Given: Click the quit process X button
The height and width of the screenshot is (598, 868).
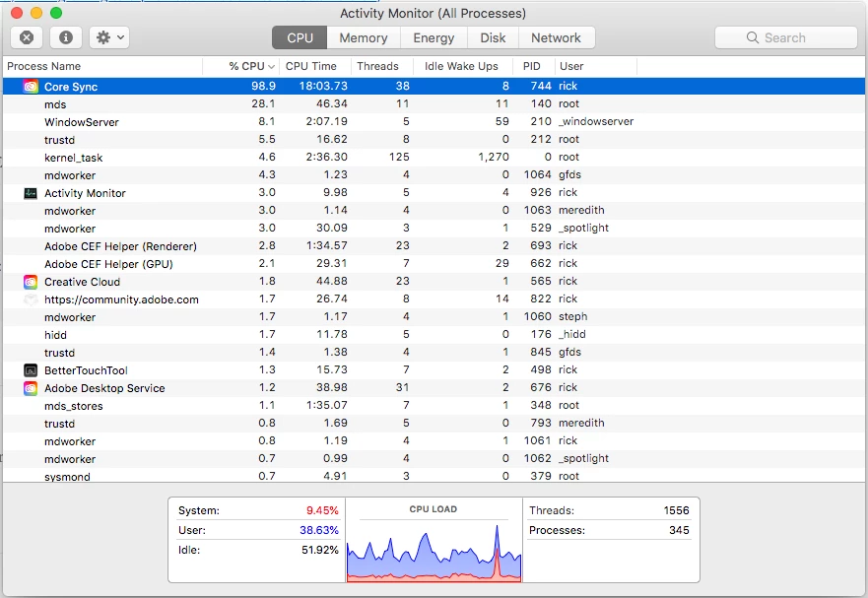Looking at the screenshot, I should [27, 37].
